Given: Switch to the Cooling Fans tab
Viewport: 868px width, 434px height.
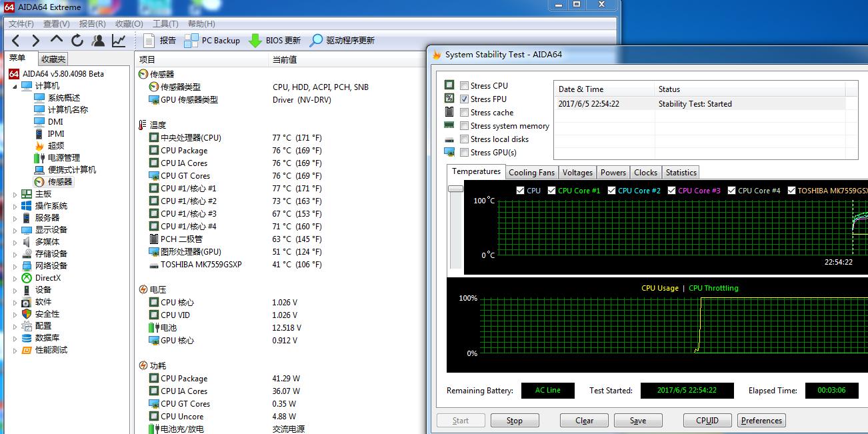Looking at the screenshot, I should point(531,173).
